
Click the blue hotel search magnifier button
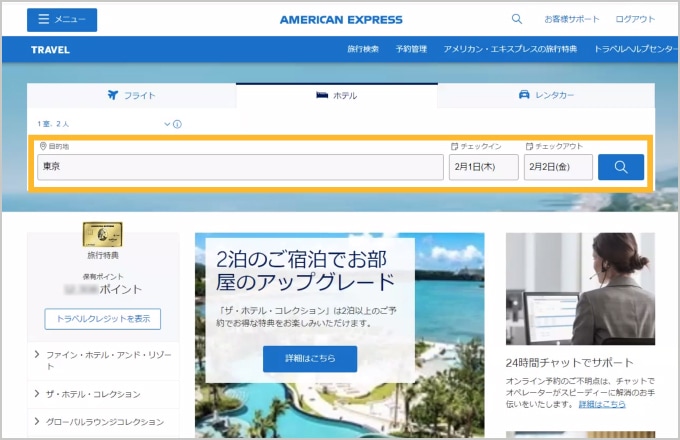621,167
